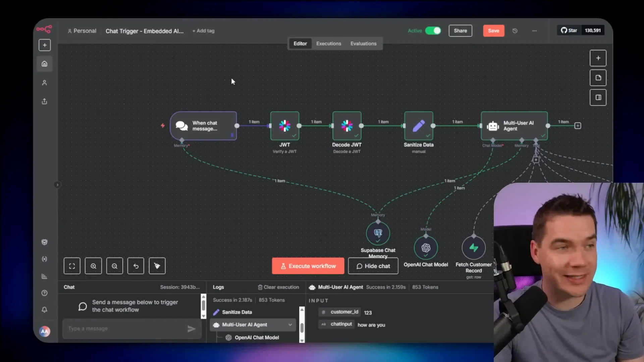
Task: Click the 130,591 star count
Action: pyautogui.click(x=593, y=31)
